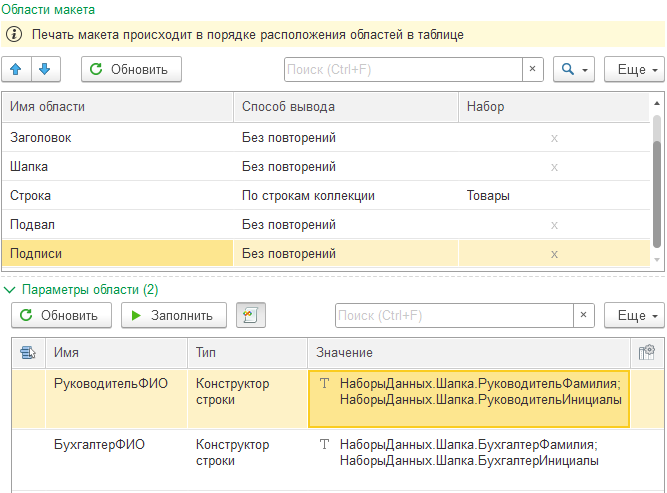Click the info icon in the yellow banner
This screenshot has width=667, height=493.
coord(14,34)
